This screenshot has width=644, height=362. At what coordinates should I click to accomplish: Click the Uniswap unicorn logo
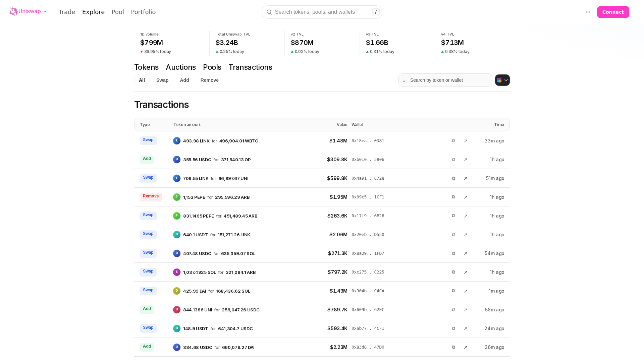click(13, 12)
